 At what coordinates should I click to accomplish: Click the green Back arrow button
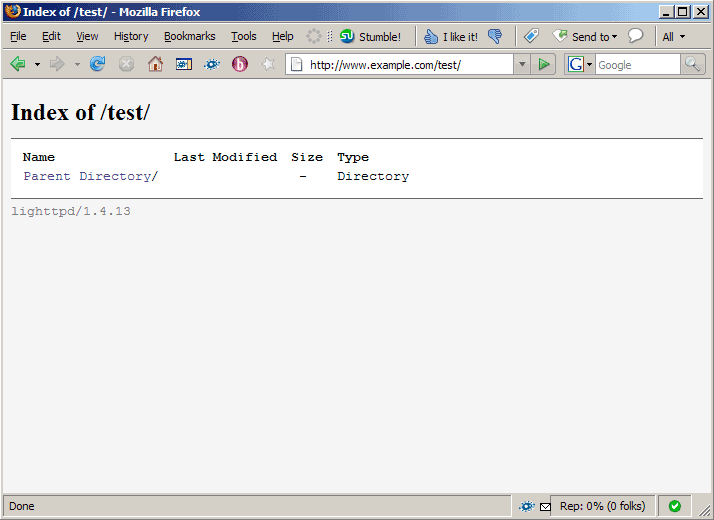18,64
